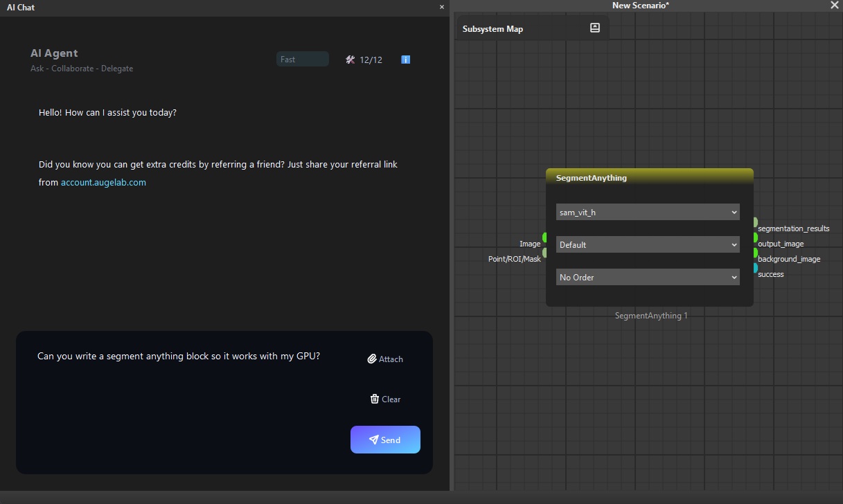This screenshot has height=504, width=843.
Task: Click the Attach button
Action: pos(385,359)
